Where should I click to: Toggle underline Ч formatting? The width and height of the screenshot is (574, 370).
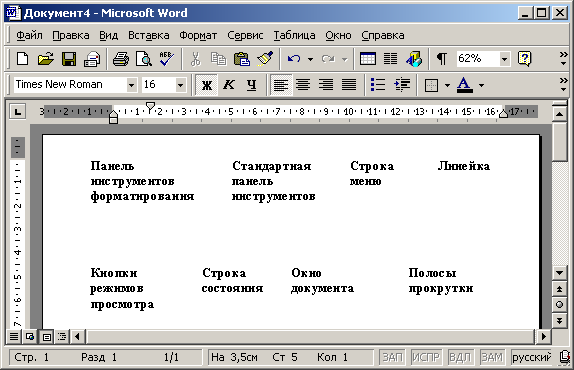coord(251,85)
